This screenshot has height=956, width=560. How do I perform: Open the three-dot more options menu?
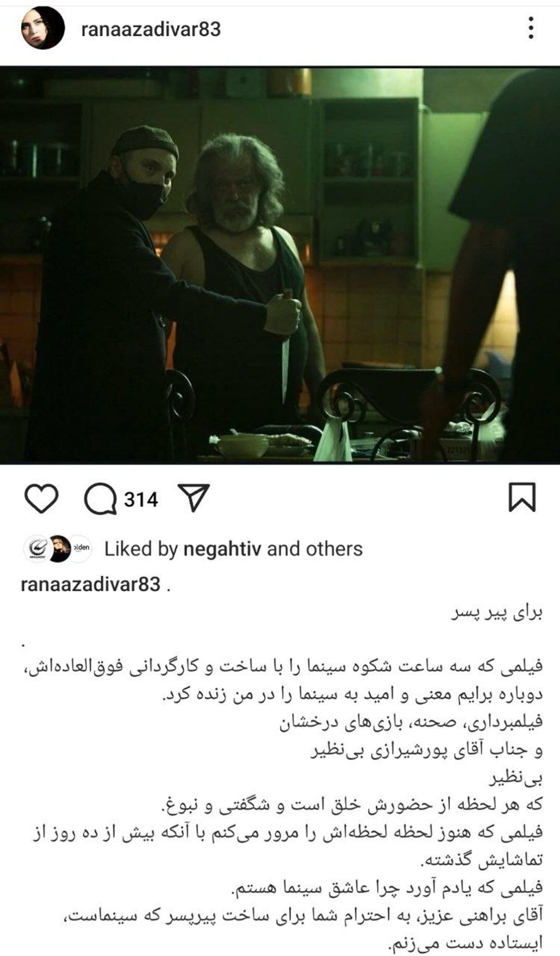(531, 29)
